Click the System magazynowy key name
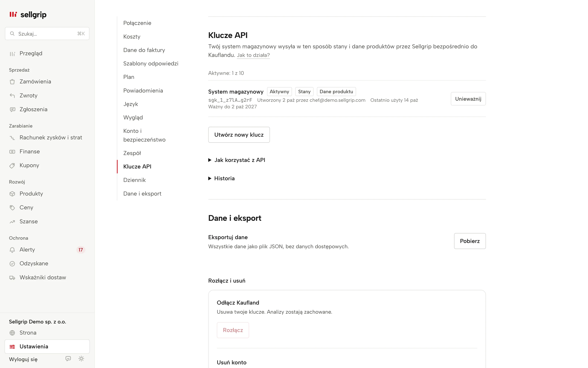588x368 pixels. click(236, 92)
